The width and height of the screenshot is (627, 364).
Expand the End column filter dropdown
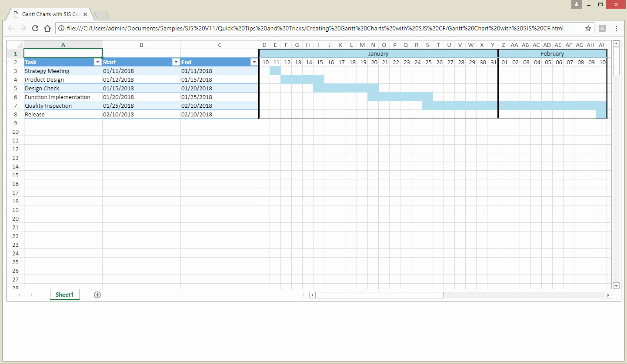pyautogui.click(x=254, y=62)
